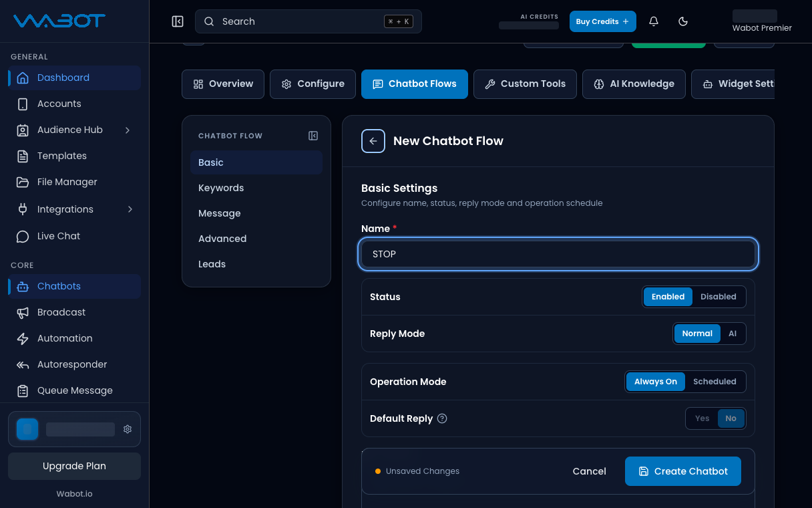Open notifications bell icon
The height and width of the screenshot is (508, 812).
654,21
